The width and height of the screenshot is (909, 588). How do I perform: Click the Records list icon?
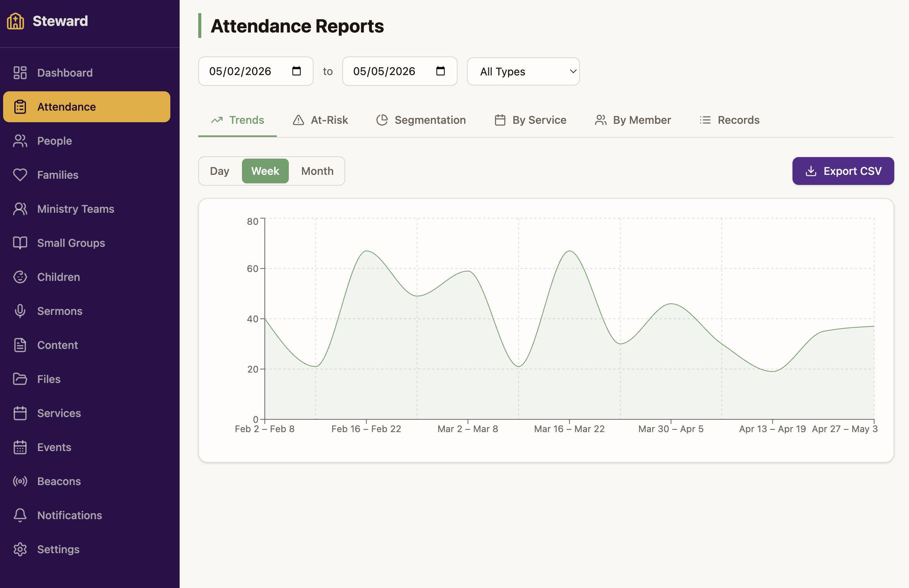pyautogui.click(x=705, y=120)
